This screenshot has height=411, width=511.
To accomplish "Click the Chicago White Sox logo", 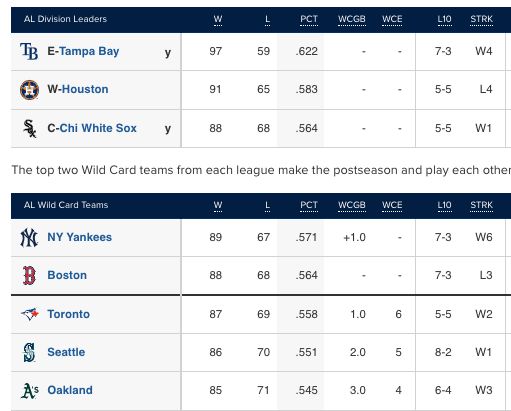I will (30, 128).
